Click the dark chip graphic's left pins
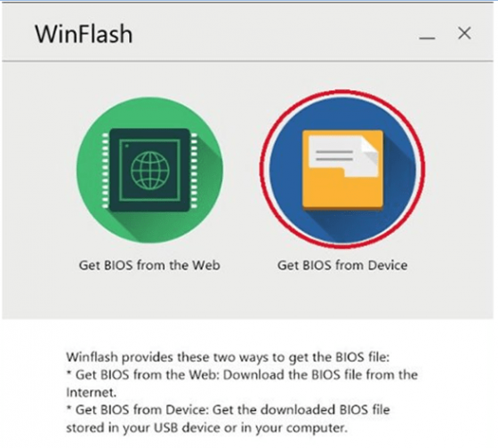Screen dimensions: 498x448 (x=105, y=171)
